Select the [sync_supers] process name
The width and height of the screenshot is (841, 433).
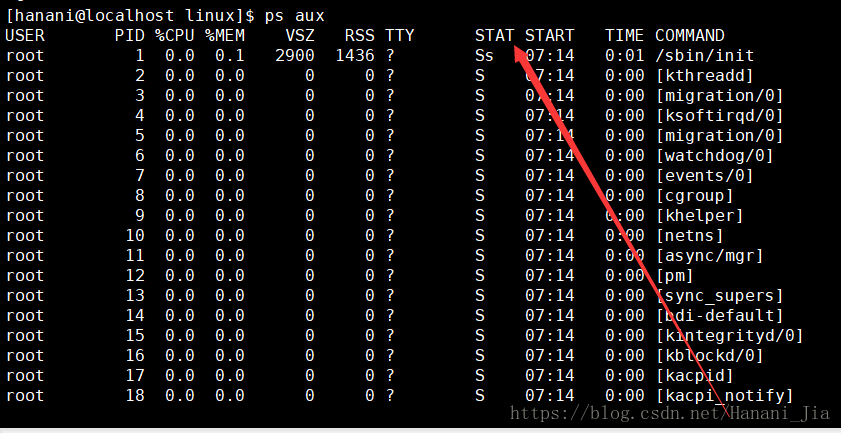pos(720,296)
